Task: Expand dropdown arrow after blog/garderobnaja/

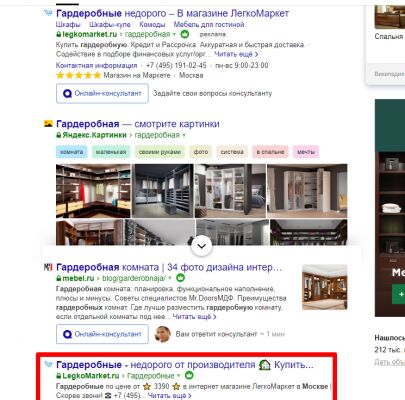Action: [x=170, y=278]
